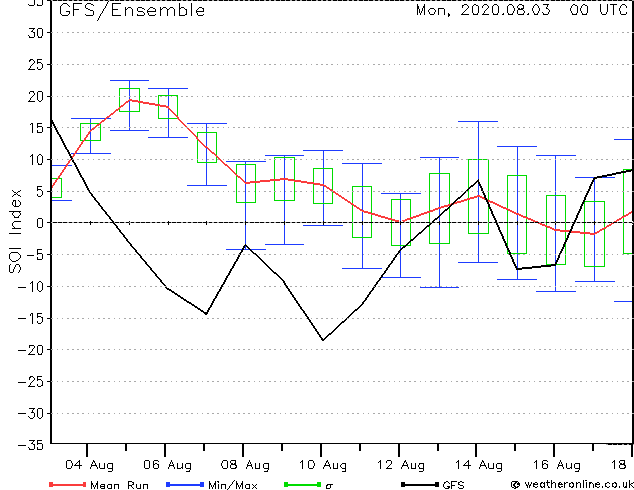Image resolution: width=634 pixels, height=490 pixels.
Task: Click the y-axis value −35
Action: tap(31, 445)
